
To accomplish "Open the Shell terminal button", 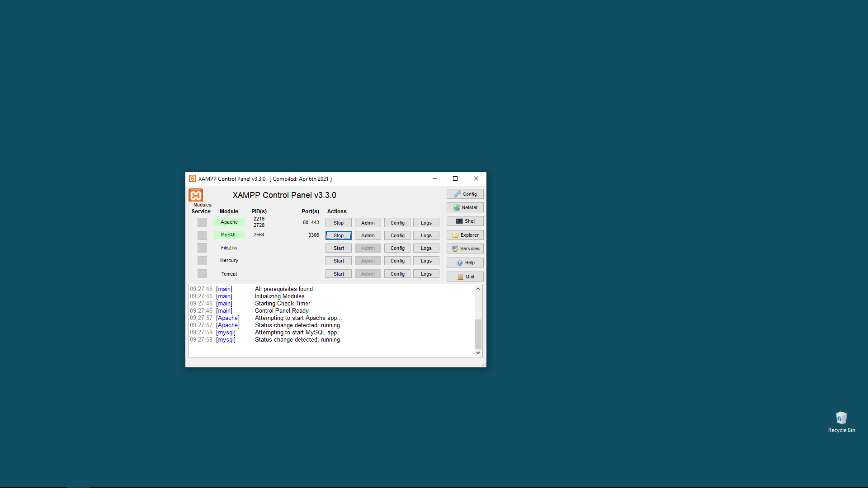I will click(x=465, y=221).
